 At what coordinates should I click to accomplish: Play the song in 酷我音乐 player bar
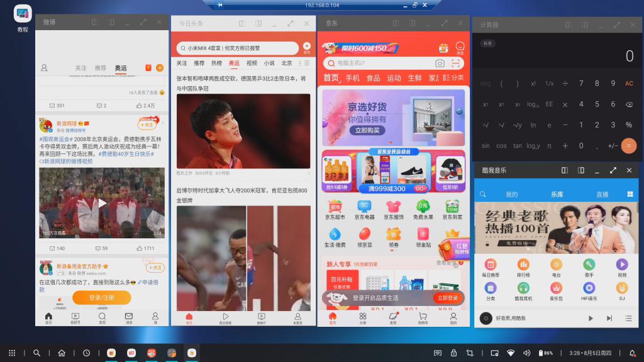click(591, 318)
